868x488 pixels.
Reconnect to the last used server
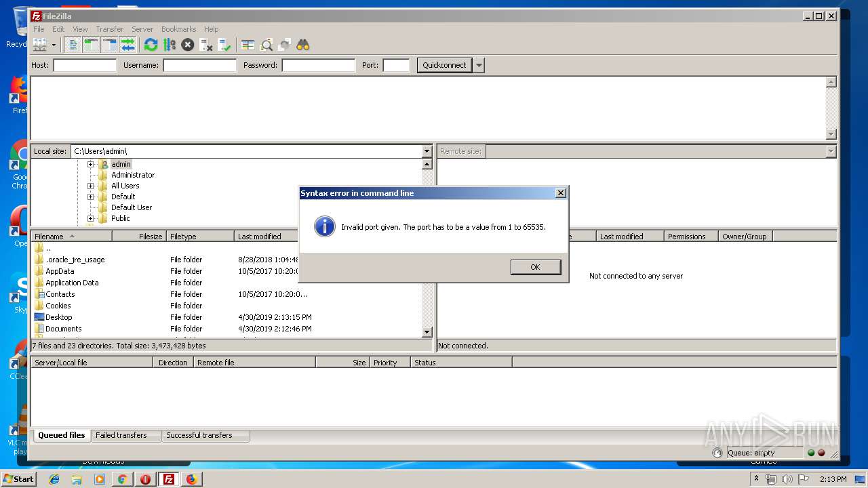point(224,45)
